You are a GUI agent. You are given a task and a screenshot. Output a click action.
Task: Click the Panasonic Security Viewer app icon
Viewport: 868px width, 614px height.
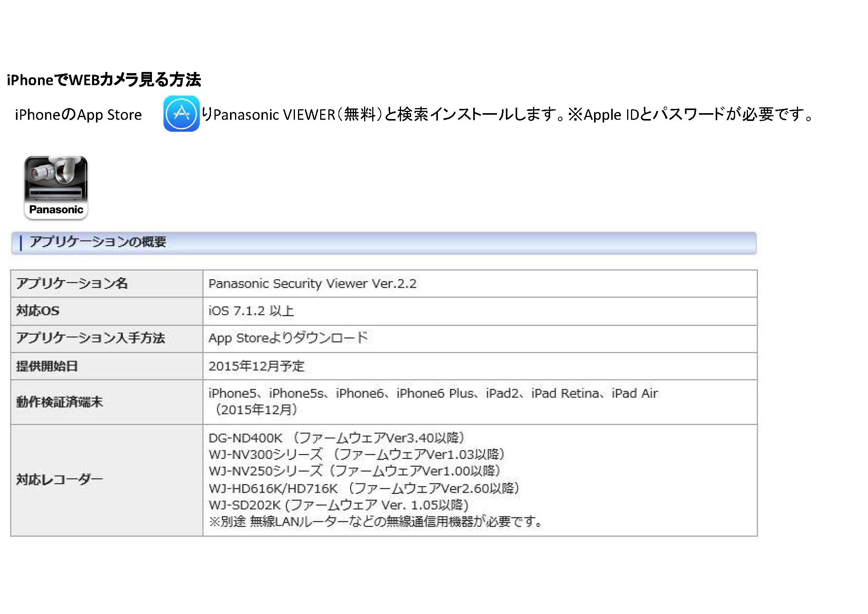[56, 188]
